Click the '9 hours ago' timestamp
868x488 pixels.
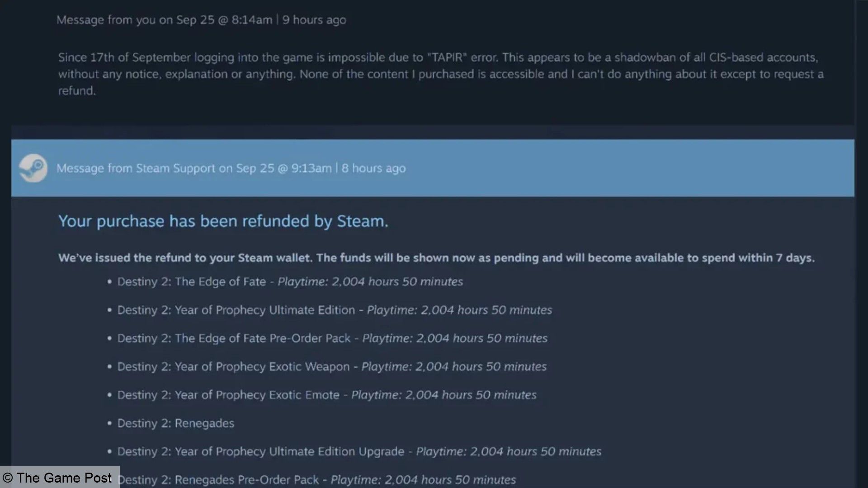click(314, 20)
